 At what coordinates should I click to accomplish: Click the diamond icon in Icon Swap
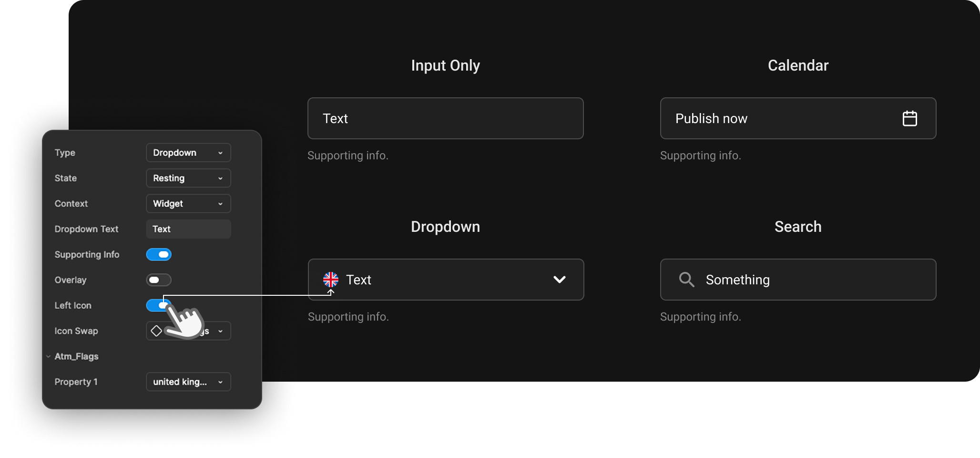156,331
